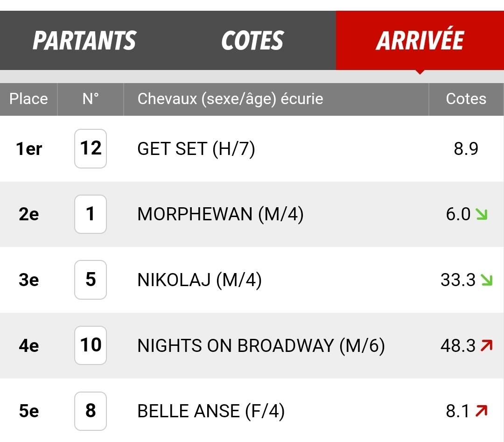The width and height of the screenshot is (504, 442).
Task: Switch to the COTES tab
Action: (252, 41)
